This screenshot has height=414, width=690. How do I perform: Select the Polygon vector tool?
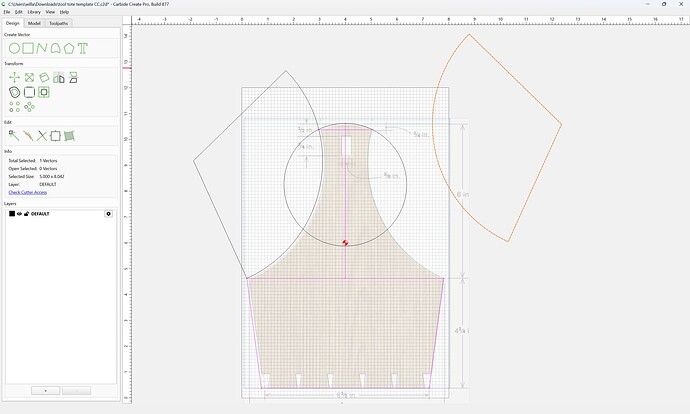coord(69,48)
